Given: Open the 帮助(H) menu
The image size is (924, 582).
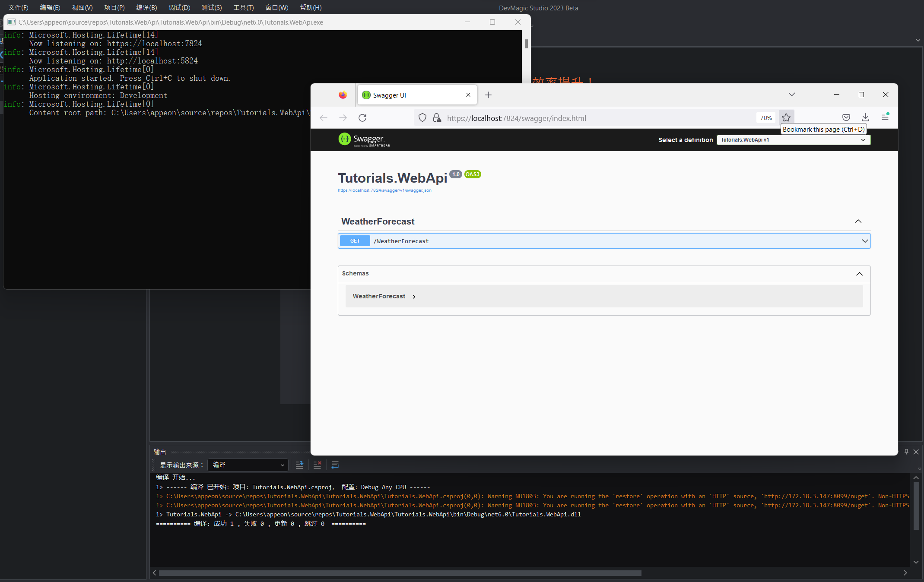Looking at the screenshot, I should (x=311, y=8).
